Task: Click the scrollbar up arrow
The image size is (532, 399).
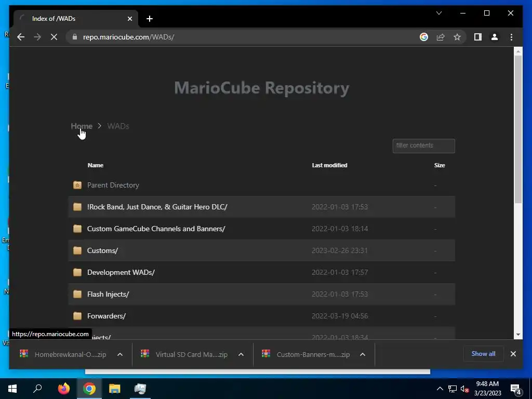Action: click(518, 51)
